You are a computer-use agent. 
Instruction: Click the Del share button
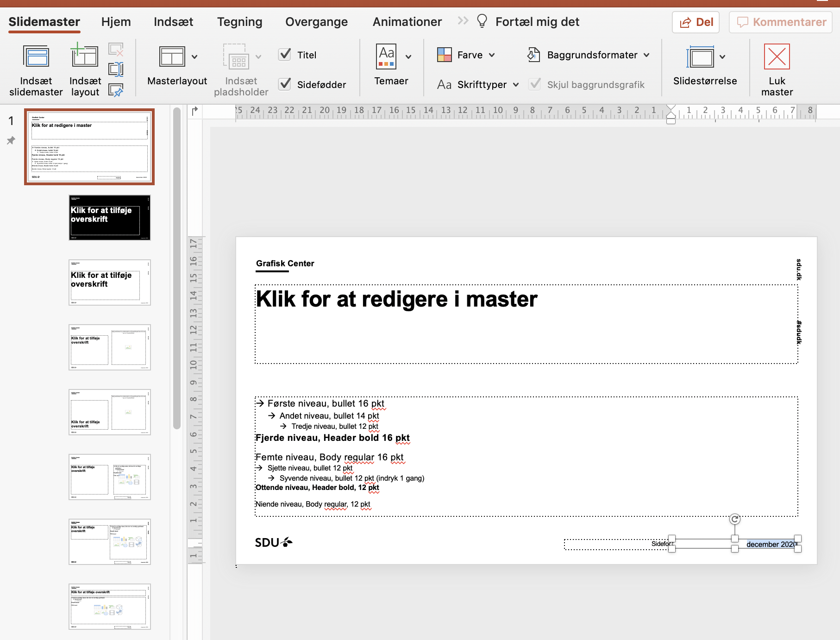[x=696, y=22]
